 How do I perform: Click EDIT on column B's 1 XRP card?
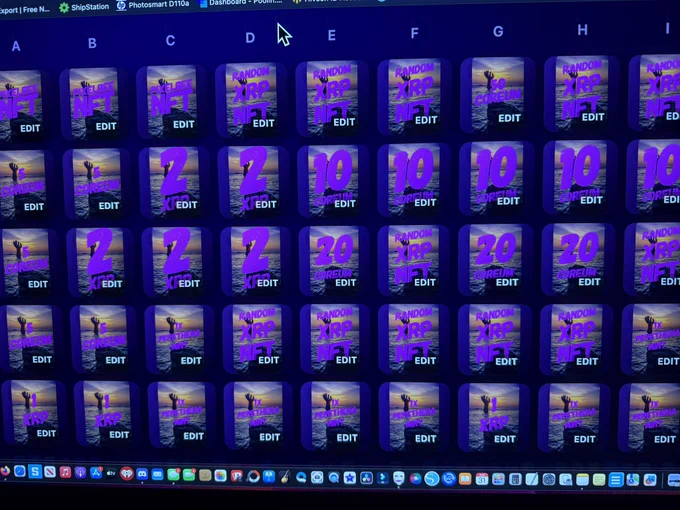(119, 435)
